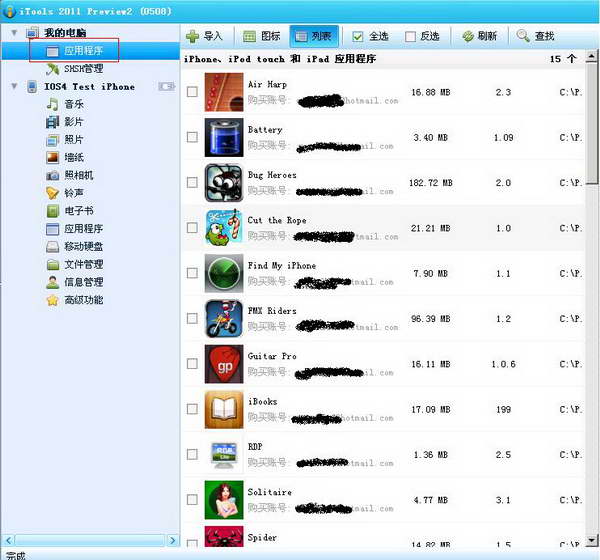Tick the Bug Heroes checkbox
Screen dimensions: 600x560
click(x=192, y=183)
